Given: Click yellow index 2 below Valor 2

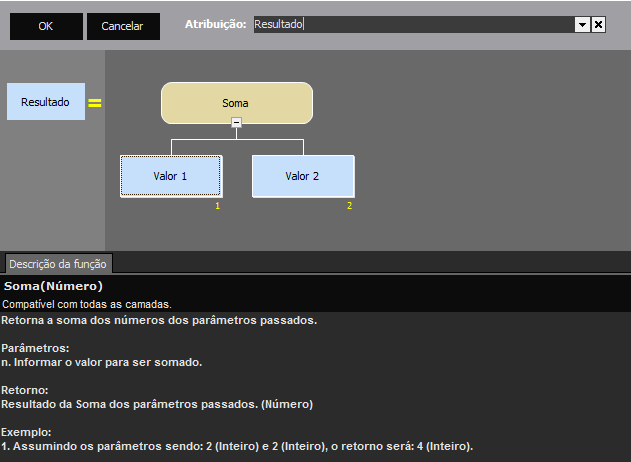Looking at the screenshot, I should [x=349, y=206].
